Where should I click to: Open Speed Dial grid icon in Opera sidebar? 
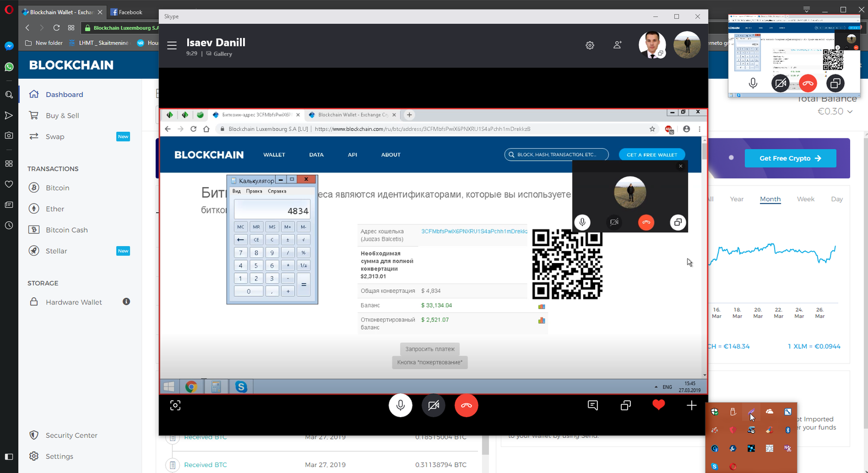(9, 163)
